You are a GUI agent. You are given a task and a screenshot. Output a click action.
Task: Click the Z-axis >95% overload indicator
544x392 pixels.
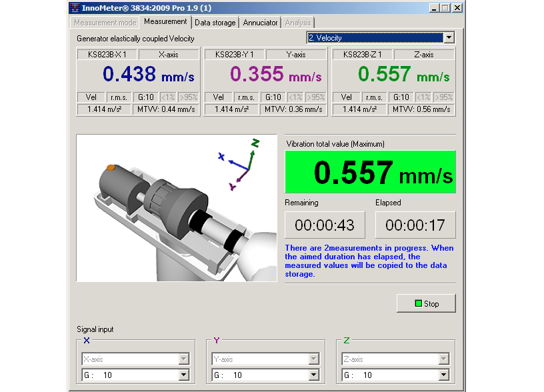click(x=443, y=97)
